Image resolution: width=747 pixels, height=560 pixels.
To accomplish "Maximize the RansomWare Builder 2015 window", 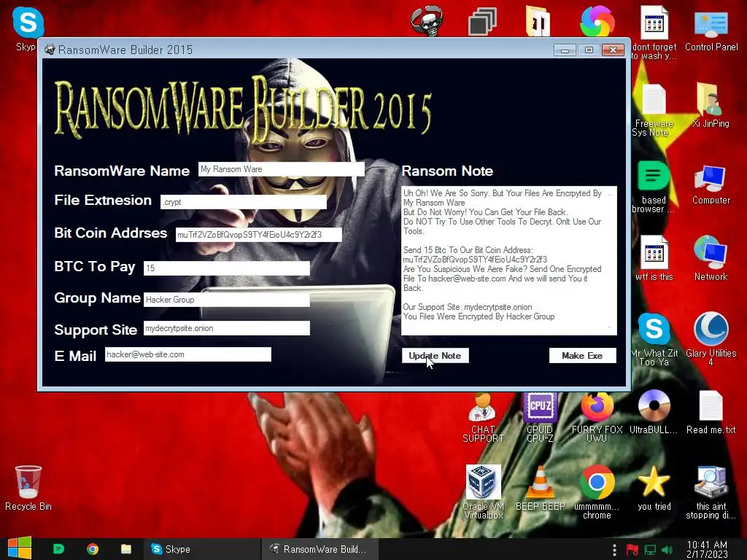I will pos(589,50).
